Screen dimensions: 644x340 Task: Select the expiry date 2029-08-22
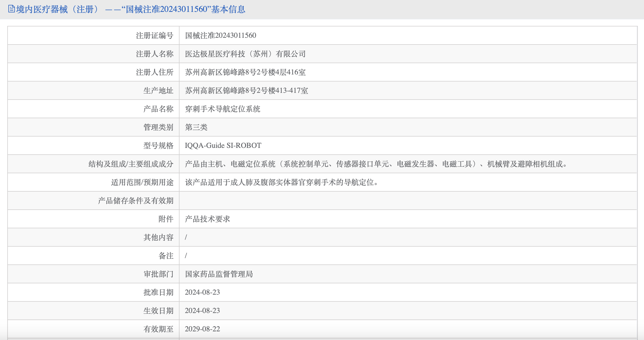coord(202,329)
